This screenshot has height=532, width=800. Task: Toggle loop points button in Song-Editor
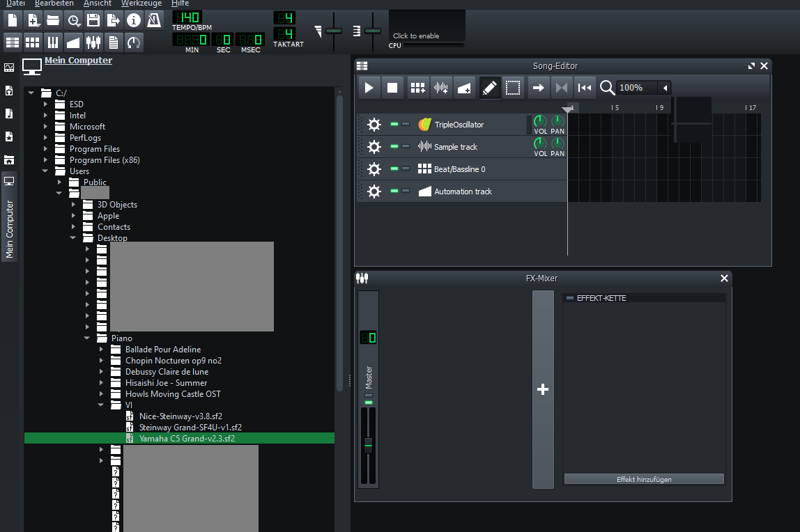[561, 88]
